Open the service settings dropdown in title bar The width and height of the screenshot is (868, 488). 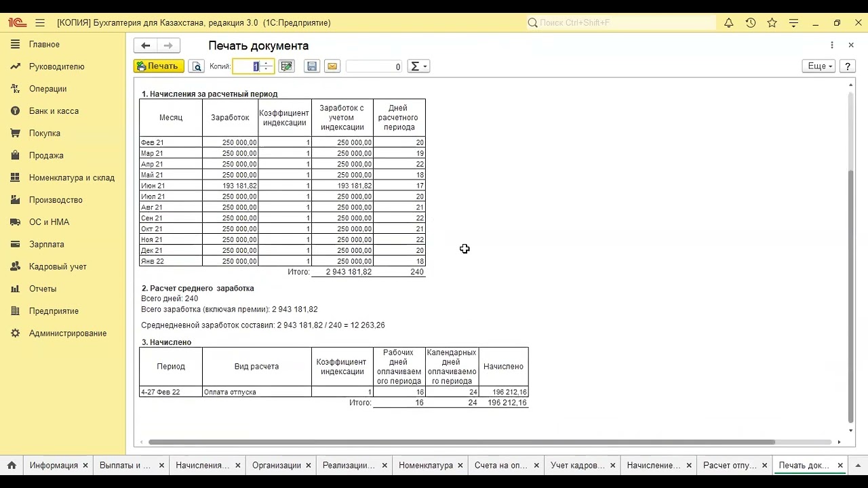[793, 22]
